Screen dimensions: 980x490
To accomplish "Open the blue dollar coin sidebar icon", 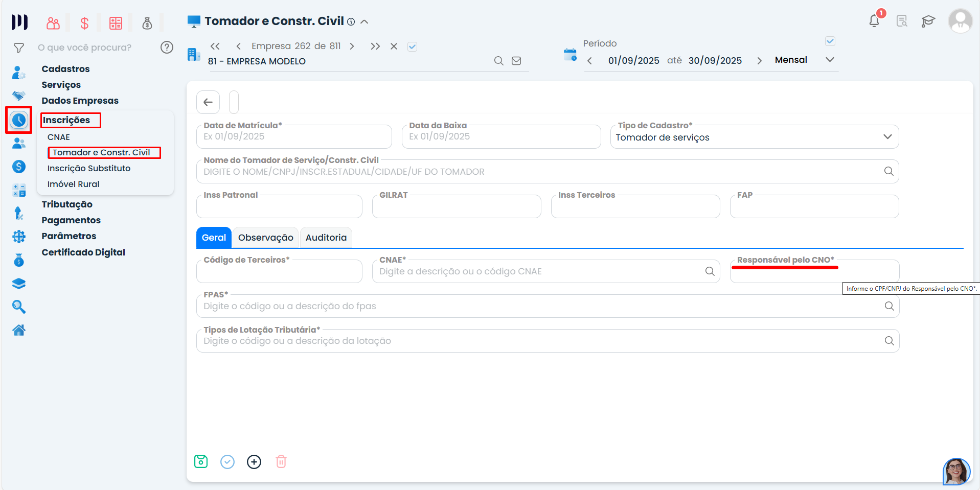I will click(x=19, y=167).
